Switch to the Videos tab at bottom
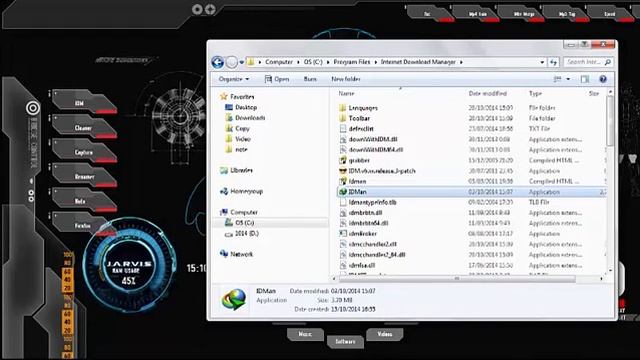 point(384,334)
